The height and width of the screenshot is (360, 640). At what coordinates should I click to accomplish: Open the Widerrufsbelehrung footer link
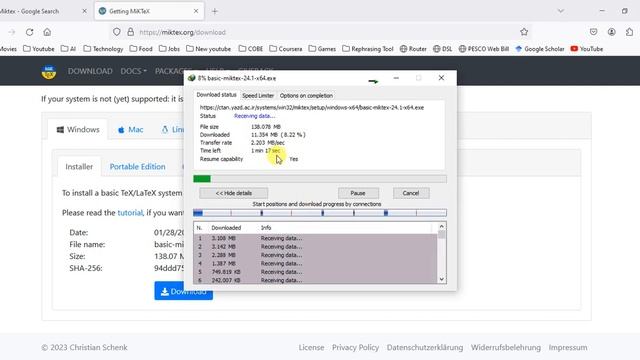click(x=506, y=347)
